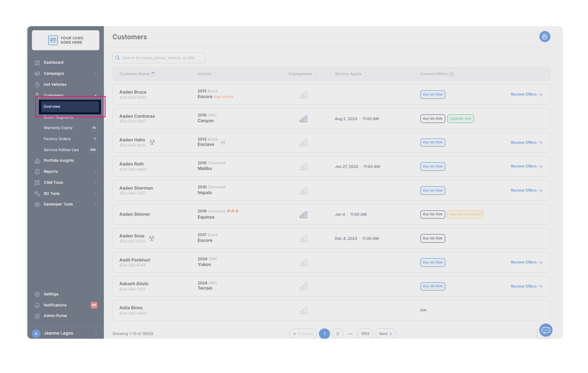Click the household icon beside Aaden Hahn

152,142
